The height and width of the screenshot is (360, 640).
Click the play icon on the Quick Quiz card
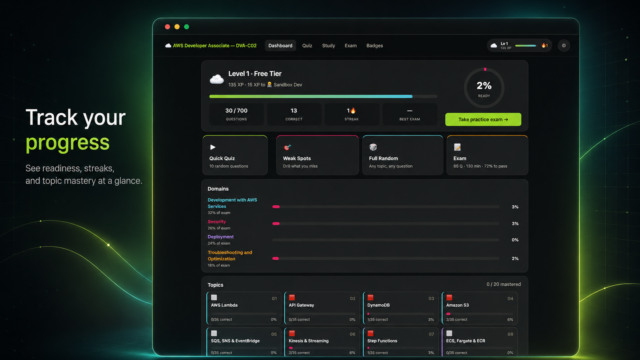pyautogui.click(x=213, y=147)
